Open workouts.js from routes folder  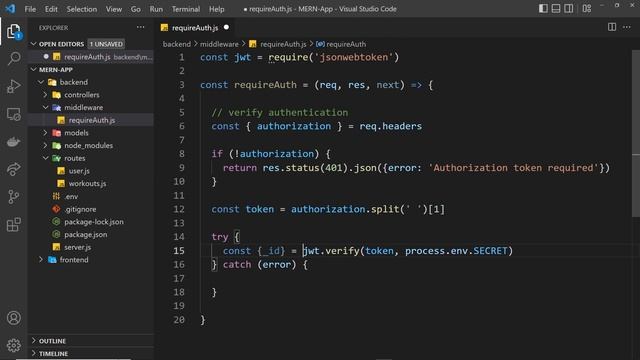tap(87, 183)
